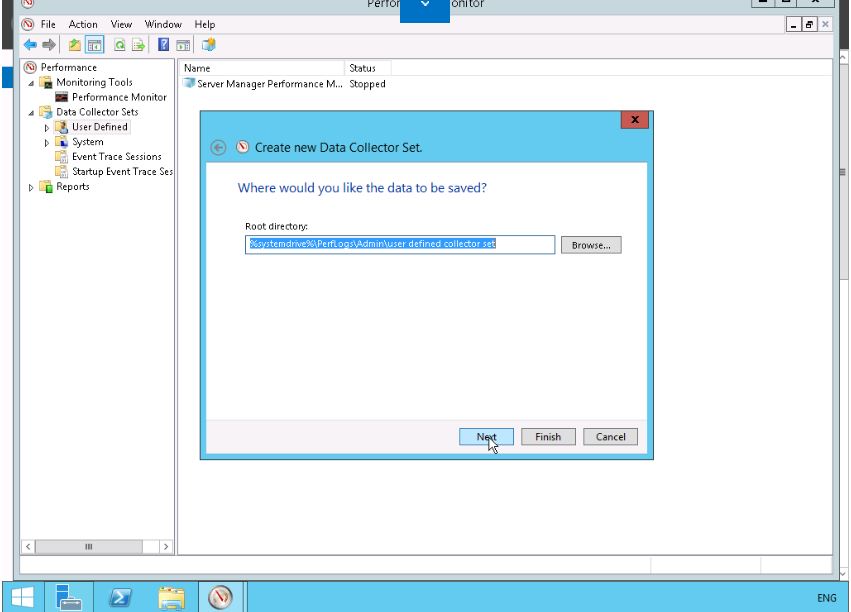The width and height of the screenshot is (851, 612).
Task: Cancel the Create Data Collector Set wizard
Action: coord(611,437)
